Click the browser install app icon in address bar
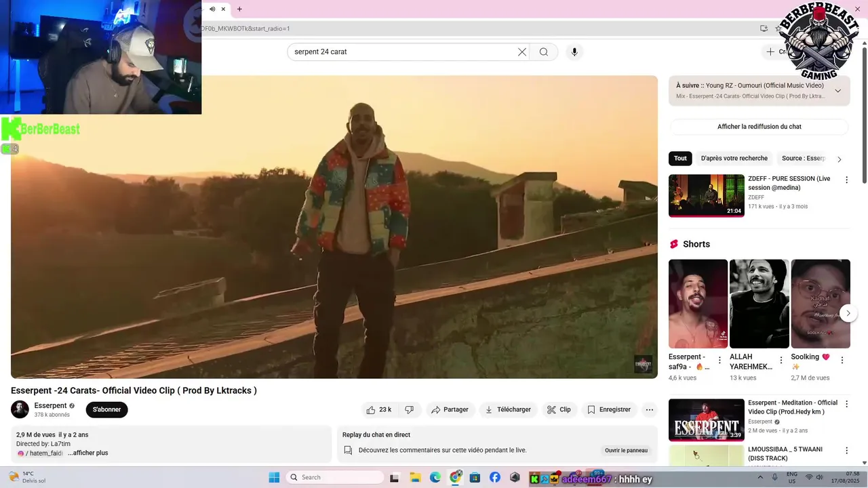Screen dimensions: 868x488 click(x=764, y=28)
